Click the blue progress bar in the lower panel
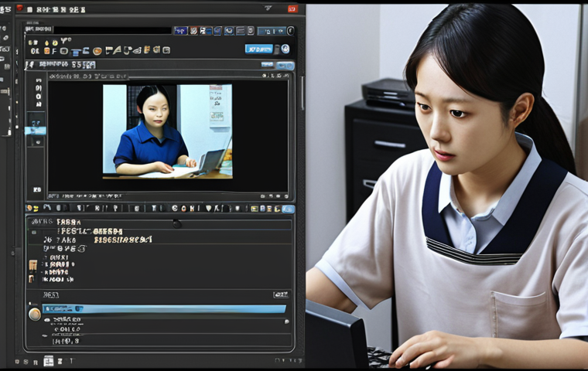The height and width of the screenshot is (371, 588). 164,309
